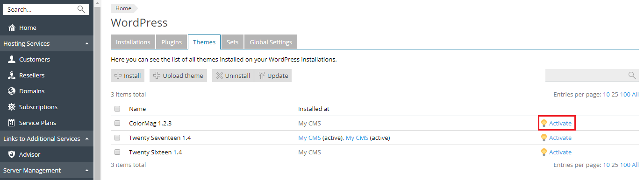The image size is (644, 180).
Task: Click the Domains globe icon
Action: pyautogui.click(x=12, y=91)
